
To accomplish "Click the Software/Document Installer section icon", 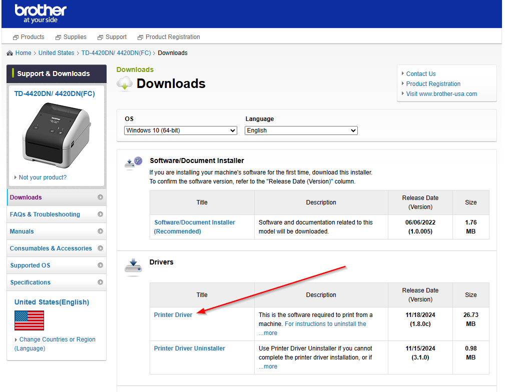I will point(133,162).
